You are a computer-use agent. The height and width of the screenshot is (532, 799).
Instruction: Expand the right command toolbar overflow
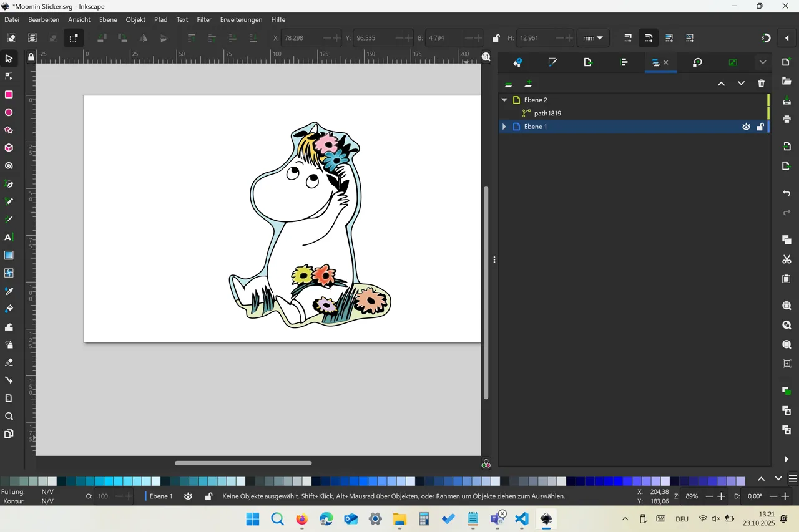pyautogui.click(x=787, y=459)
